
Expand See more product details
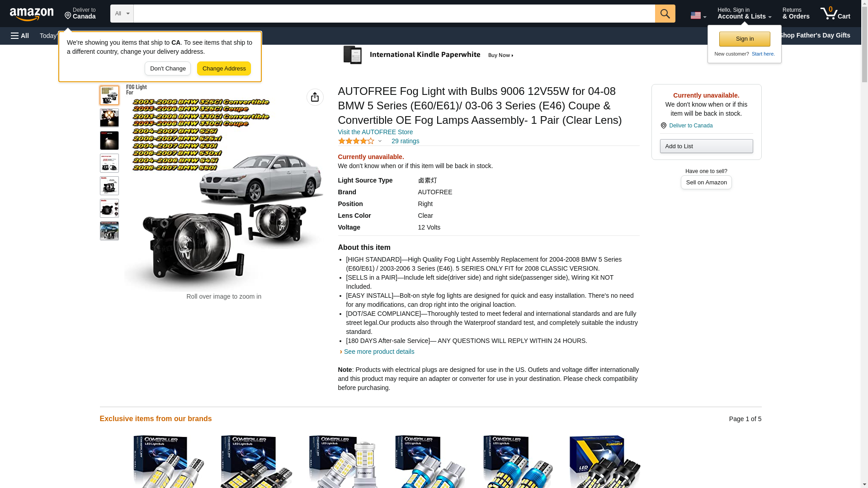[378, 352]
